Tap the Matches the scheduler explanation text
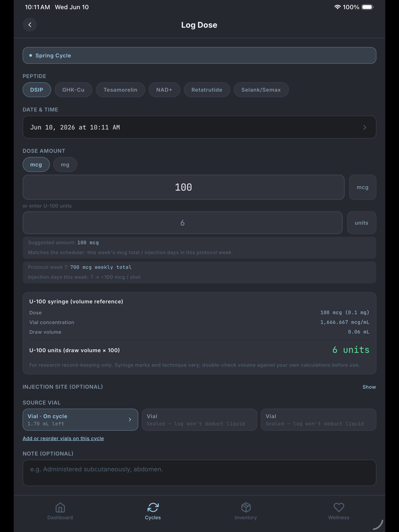399x532 pixels. pos(130,252)
